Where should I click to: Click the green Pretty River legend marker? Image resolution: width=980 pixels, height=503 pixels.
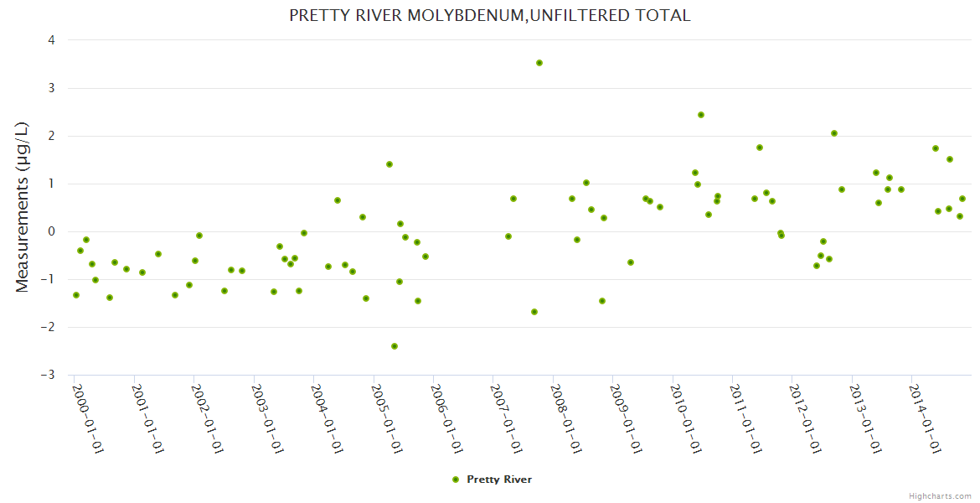tap(456, 480)
